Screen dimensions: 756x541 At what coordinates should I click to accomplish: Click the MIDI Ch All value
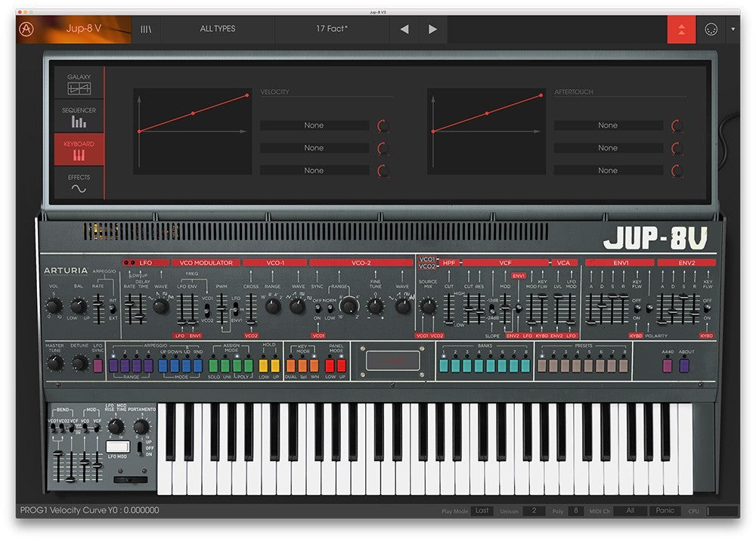pos(631,511)
